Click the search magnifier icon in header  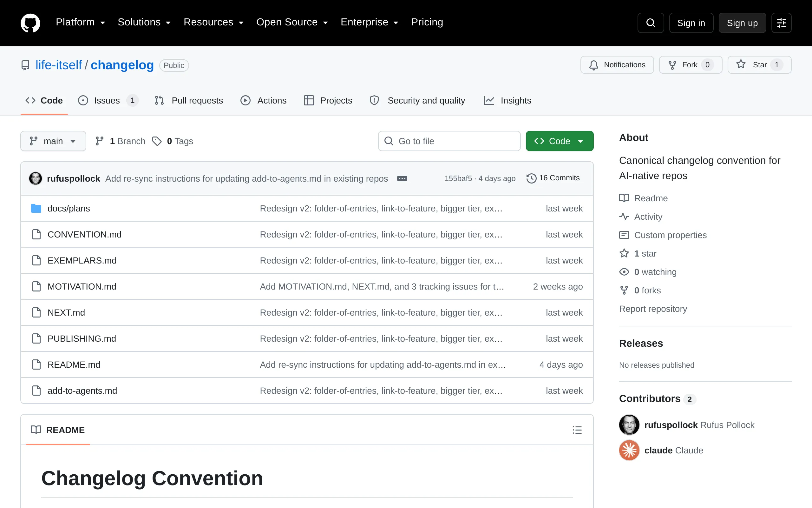[650, 23]
